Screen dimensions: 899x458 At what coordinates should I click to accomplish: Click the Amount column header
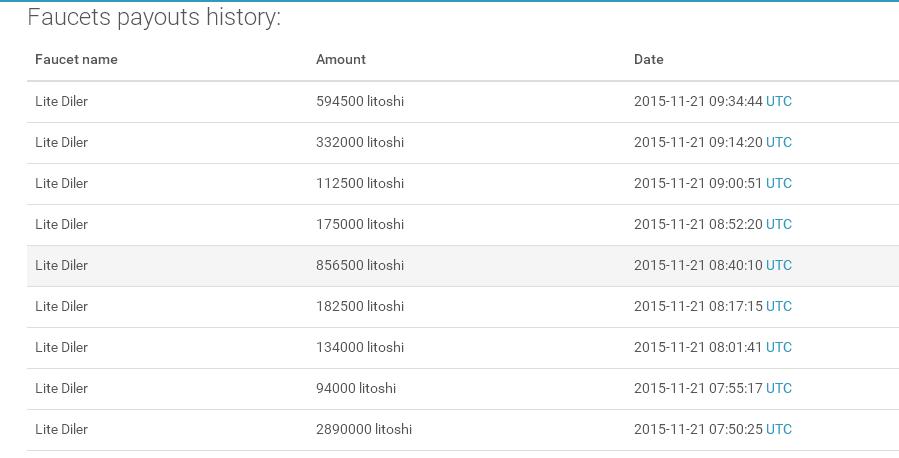[x=341, y=60]
